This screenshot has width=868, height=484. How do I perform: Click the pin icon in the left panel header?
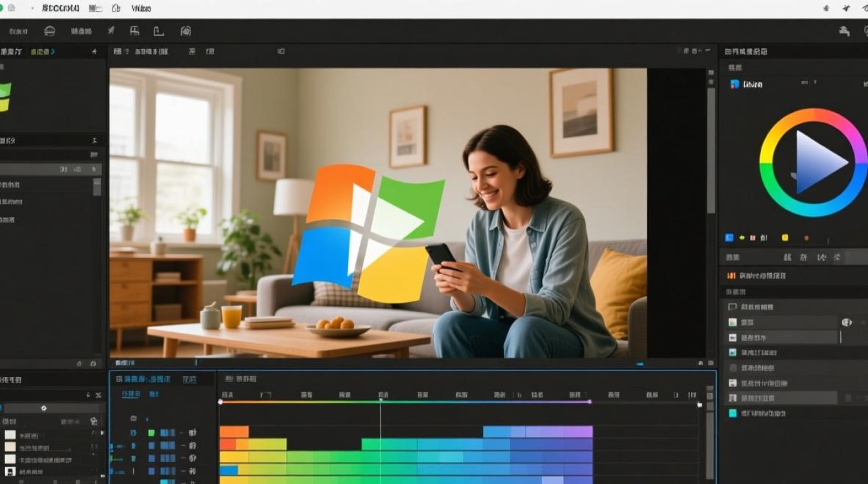point(94,52)
